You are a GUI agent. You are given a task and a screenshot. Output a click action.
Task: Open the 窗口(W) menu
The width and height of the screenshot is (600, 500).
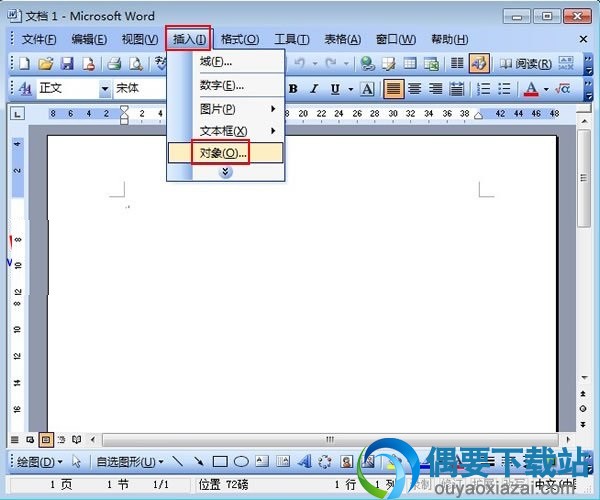[x=396, y=39]
